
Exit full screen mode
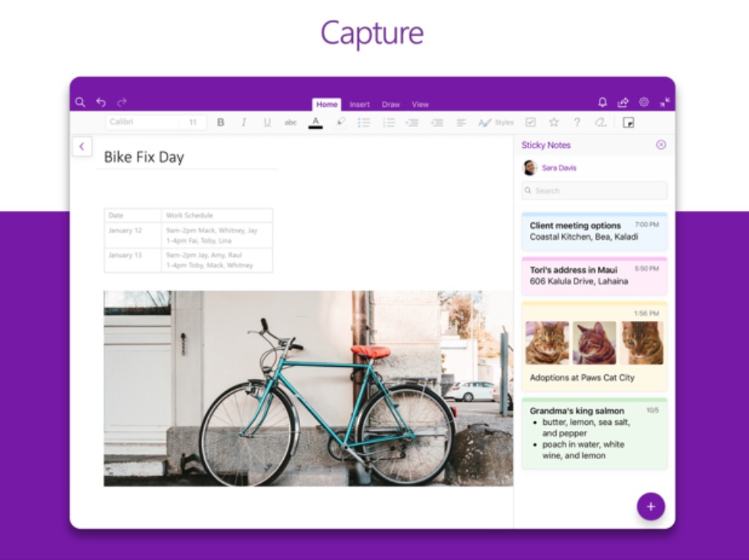pos(665,102)
